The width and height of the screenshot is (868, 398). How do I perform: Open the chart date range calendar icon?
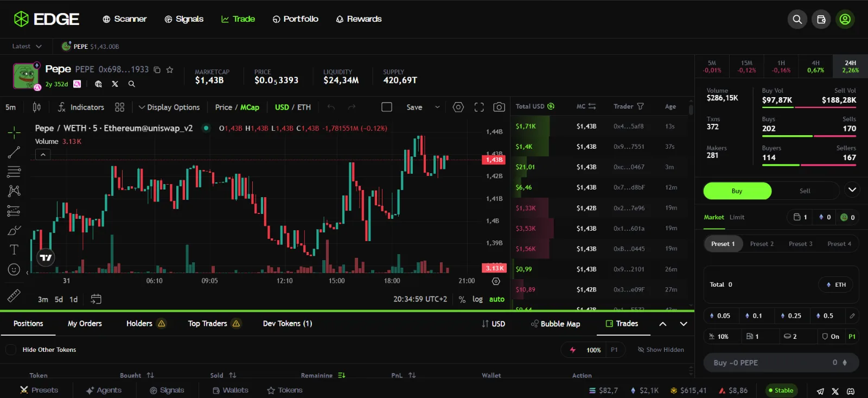tap(96, 299)
